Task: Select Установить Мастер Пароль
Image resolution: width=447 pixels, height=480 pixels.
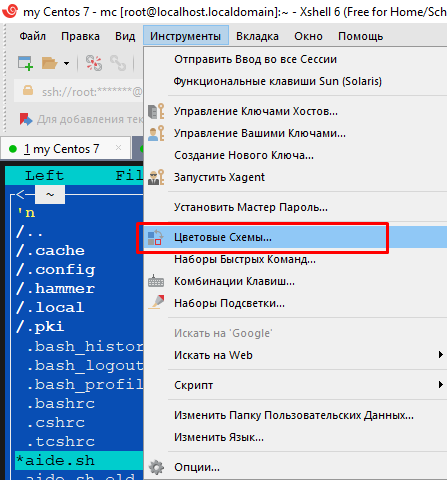Action: click(x=295, y=207)
